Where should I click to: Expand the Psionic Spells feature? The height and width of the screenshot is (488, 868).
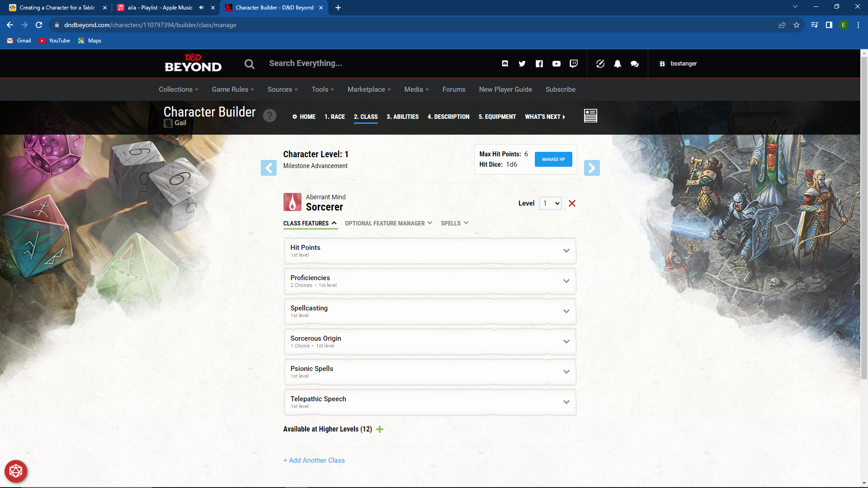[x=430, y=372]
